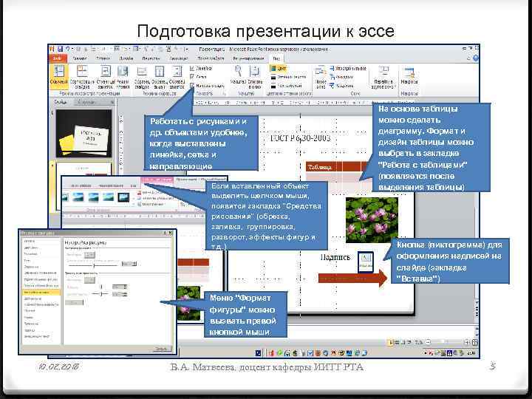Click the dialog help question mark button

(165, 233)
